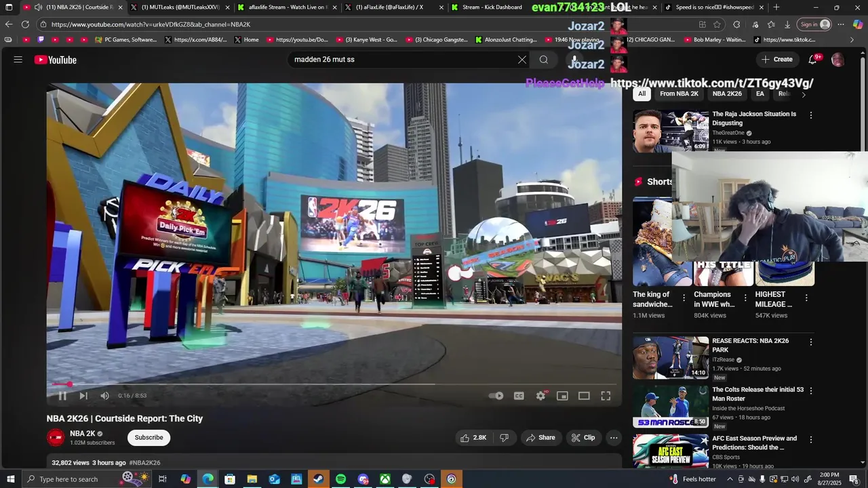Screen dimensions: 868x488
Task: Select the EA filter chip
Action: [x=760, y=94]
